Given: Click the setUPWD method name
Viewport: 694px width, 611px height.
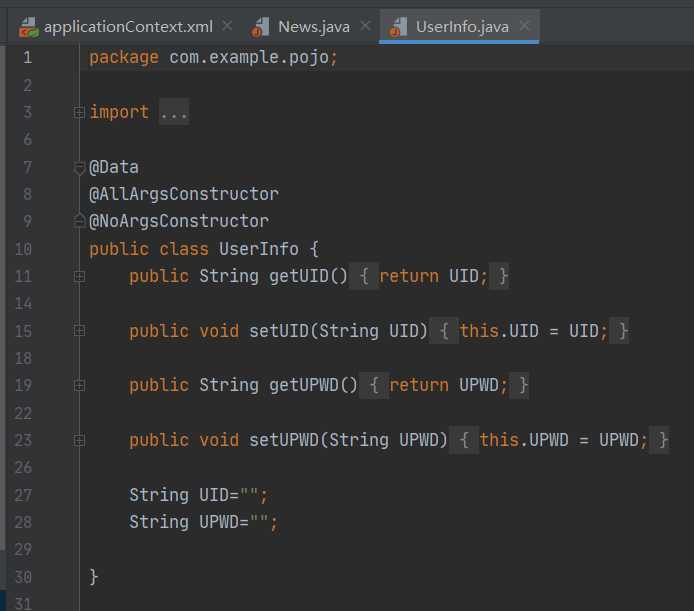Looking at the screenshot, I should pos(284,440).
